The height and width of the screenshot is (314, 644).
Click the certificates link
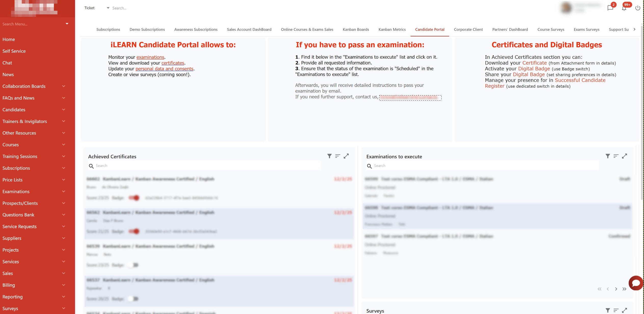pos(173,63)
